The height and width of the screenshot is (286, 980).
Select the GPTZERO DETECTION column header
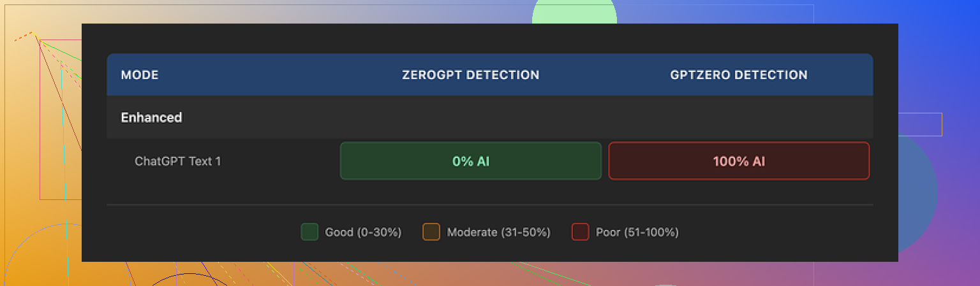click(738, 75)
